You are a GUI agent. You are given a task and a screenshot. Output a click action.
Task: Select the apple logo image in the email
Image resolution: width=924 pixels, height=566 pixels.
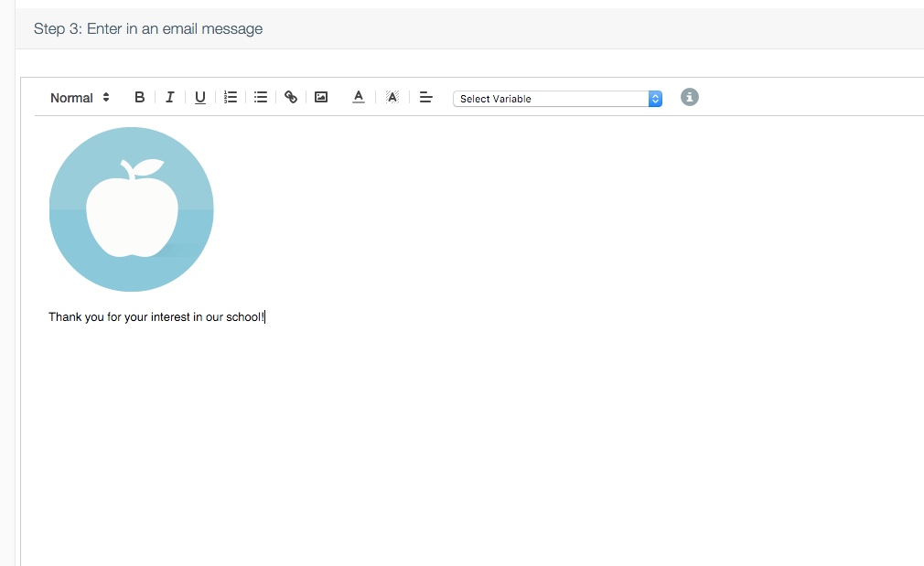coord(132,209)
